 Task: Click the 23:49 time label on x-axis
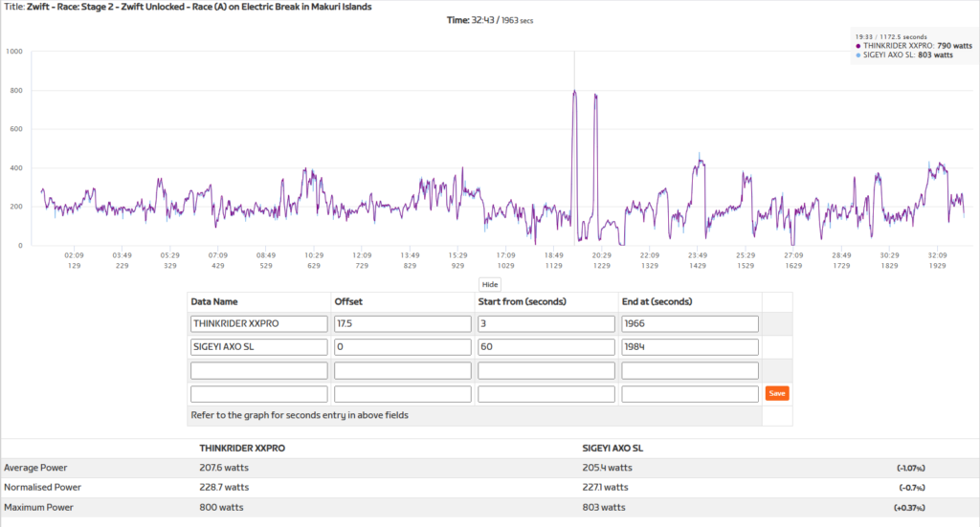pos(697,255)
